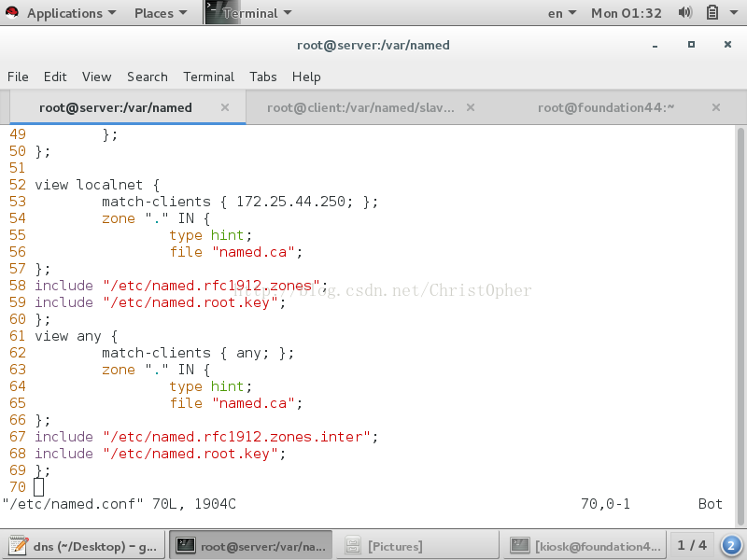
Task: Click status text "/etc/named.conf" 70L, 1904C
Action: (120, 504)
